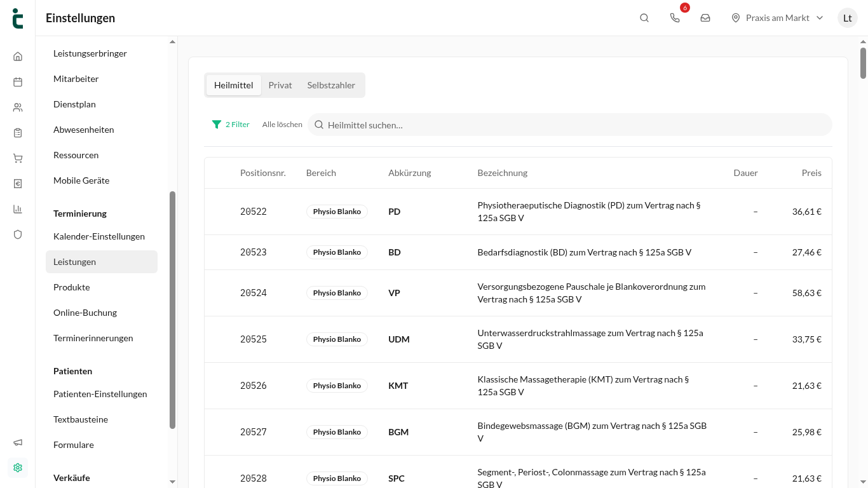Click the Klassische Massagetherapie (KMT) description

point(583,386)
